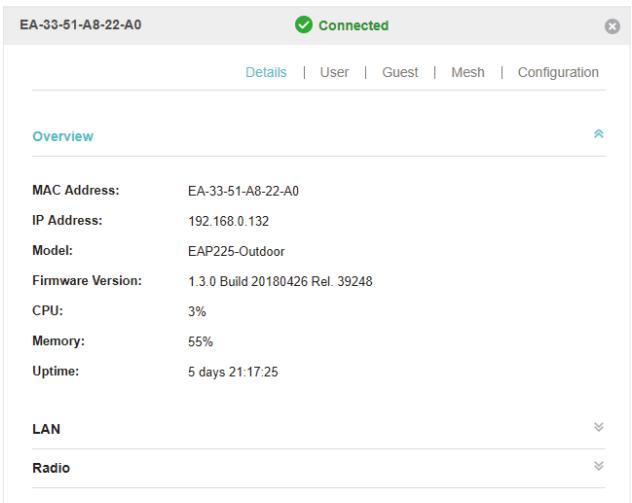This screenshot has width=632, height=503.
Task: Select the model value EAP225-Outdoor
Action: (x=236, y=251)
